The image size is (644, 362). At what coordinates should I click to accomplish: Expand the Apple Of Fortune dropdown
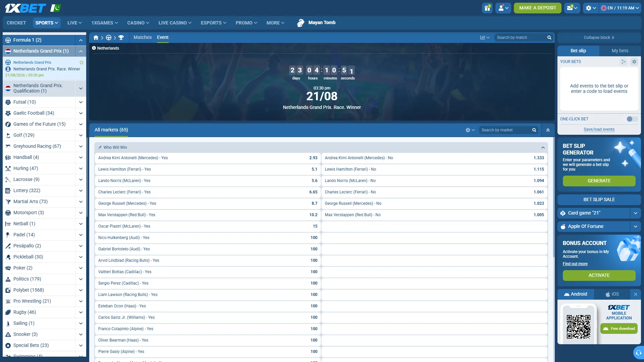point(636,227)
